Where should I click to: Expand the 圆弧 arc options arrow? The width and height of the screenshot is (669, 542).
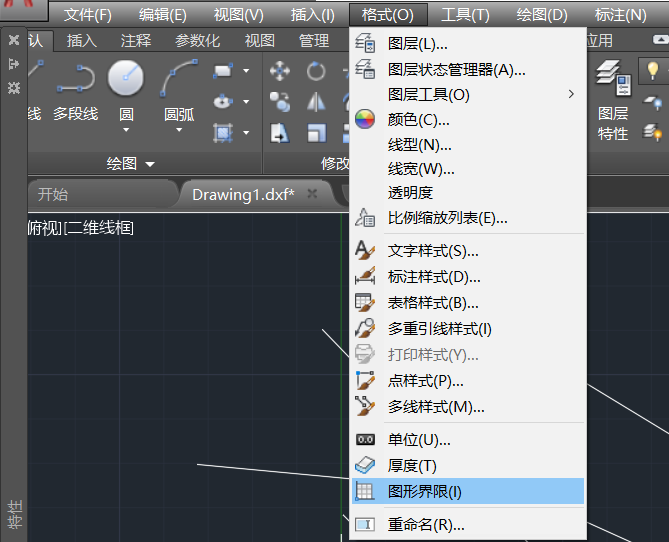click(x=179, y=130)
